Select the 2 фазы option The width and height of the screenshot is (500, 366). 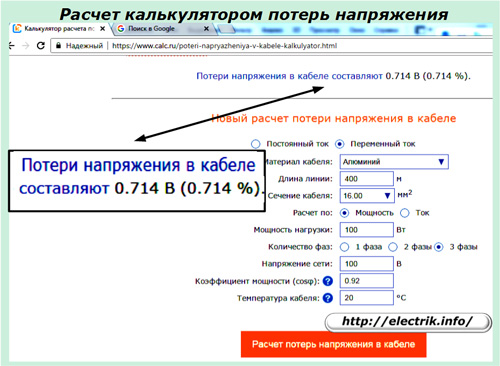click(393, 247)
